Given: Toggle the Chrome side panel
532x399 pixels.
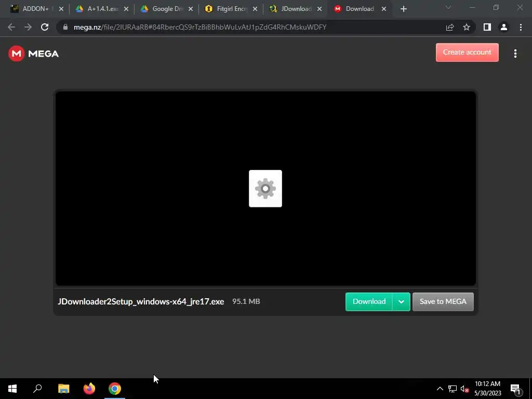Looking at the screenshot, I should click(x=487, y=27).
